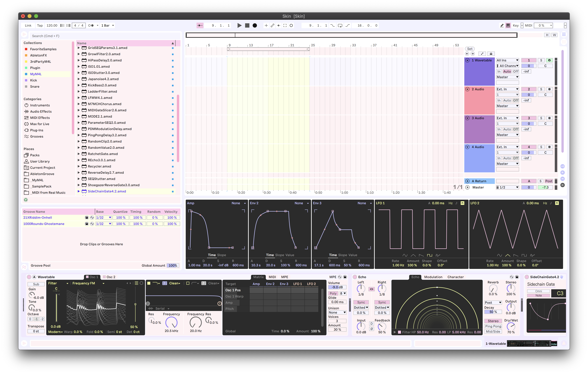Click the Tap tempo button
This screenshot has width=588, height=374.
40,25
